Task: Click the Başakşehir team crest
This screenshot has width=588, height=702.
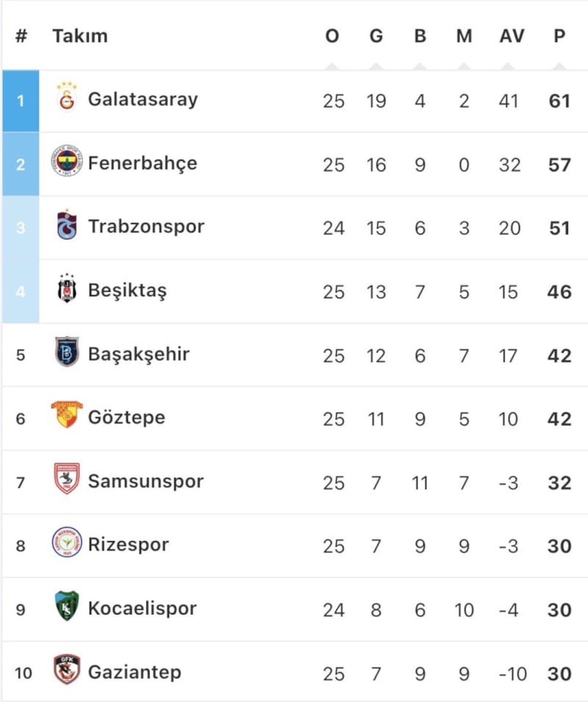Action: (67, 354)
